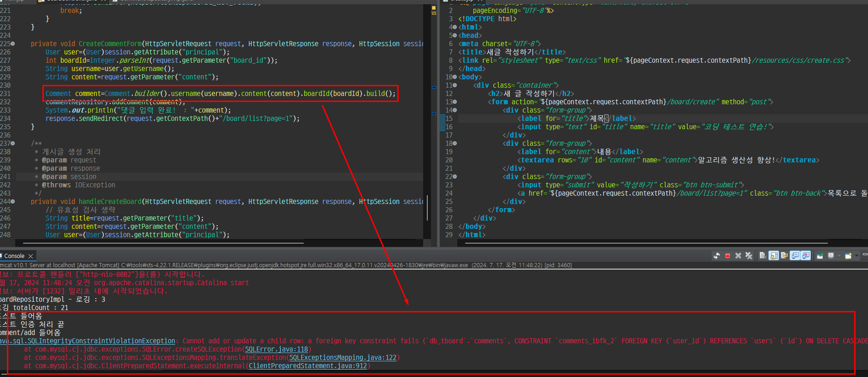The width and height of the screenshot is (868, 377).
Task: Click the int boardId=Integer.parseInt line
Action: click(161, 60)
